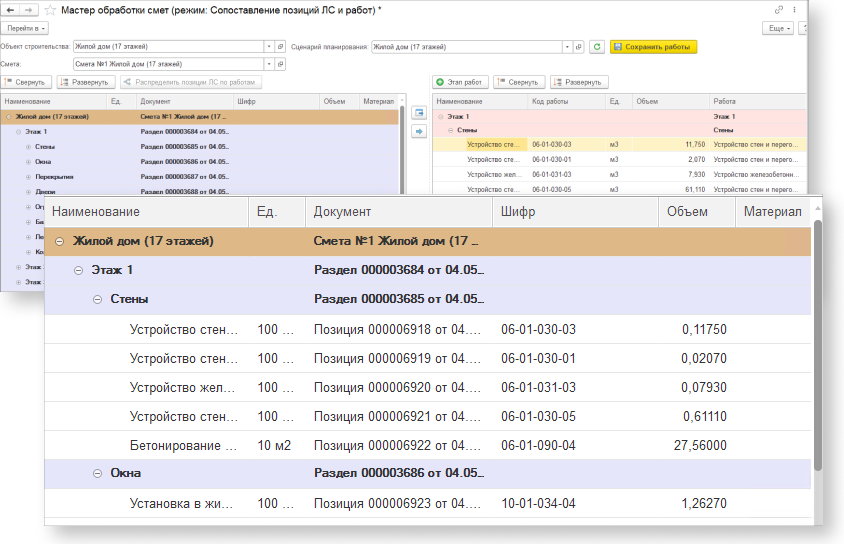Click the back navigation arrow
Viewport: 844px width, 544px height.
[11, 10]
